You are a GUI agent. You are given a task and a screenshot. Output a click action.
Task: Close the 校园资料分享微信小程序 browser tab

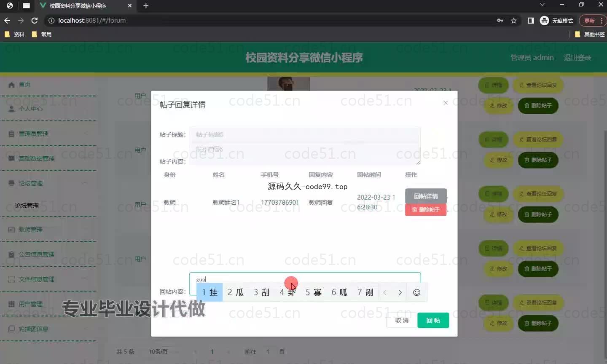point(130,6)
